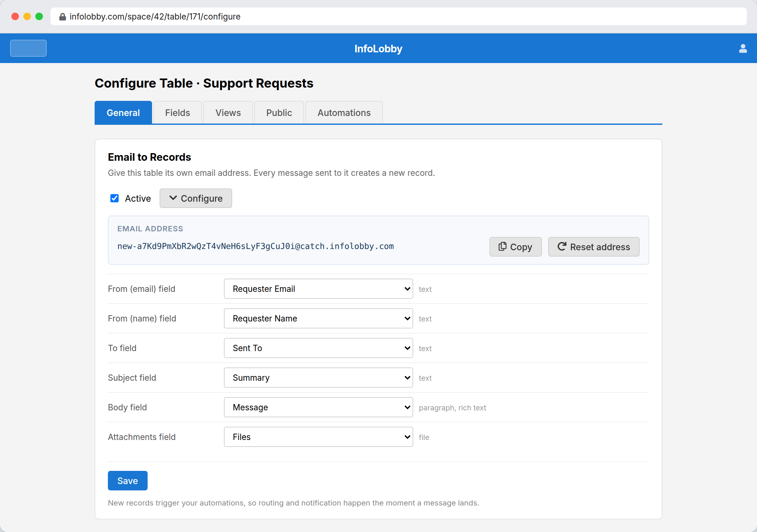Click the 'Active' checkbox label
The width and height of the screenshot is (757, 532).
[x=138, y=198]
